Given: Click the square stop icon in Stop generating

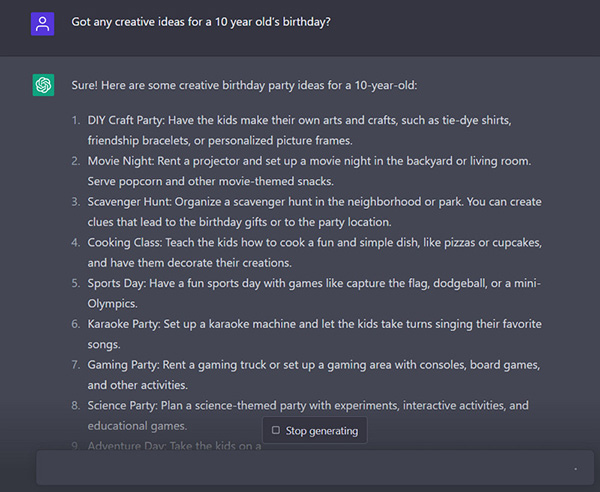Looking at the screenshot, I should (276, 431).
